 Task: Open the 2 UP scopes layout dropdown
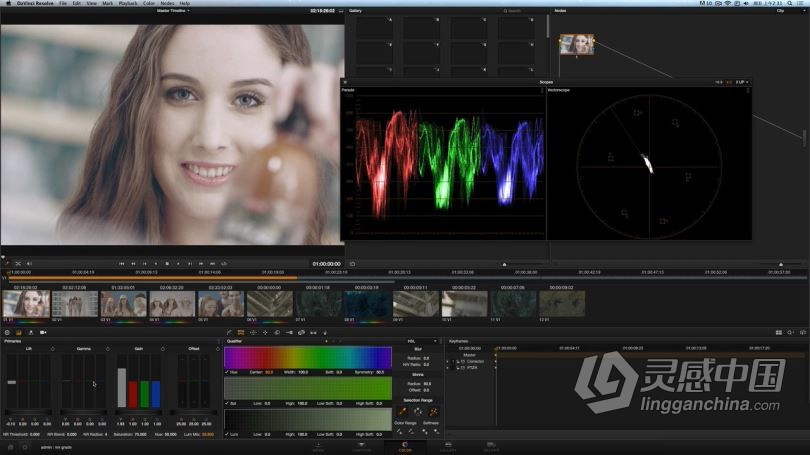click(x=742, y=82)
